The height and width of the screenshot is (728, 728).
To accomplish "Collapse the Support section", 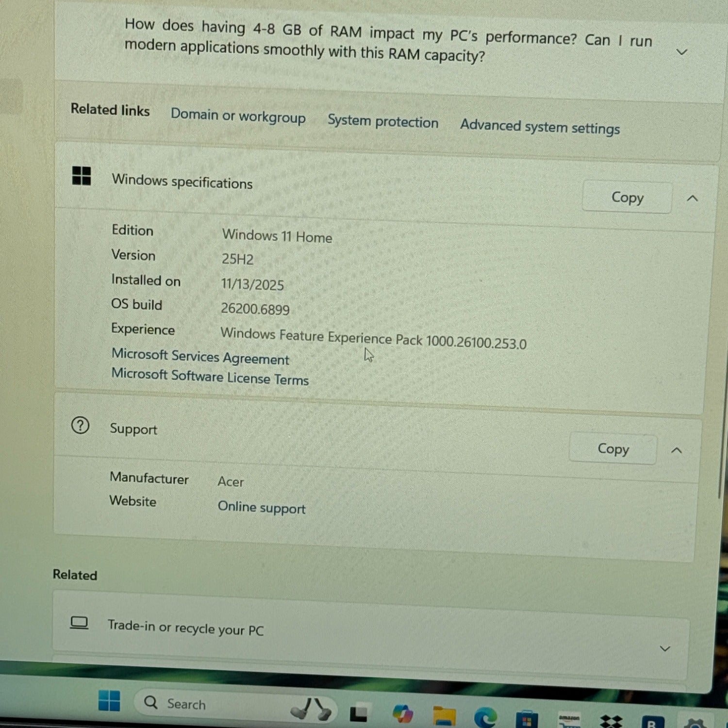I will pos(677,450).
